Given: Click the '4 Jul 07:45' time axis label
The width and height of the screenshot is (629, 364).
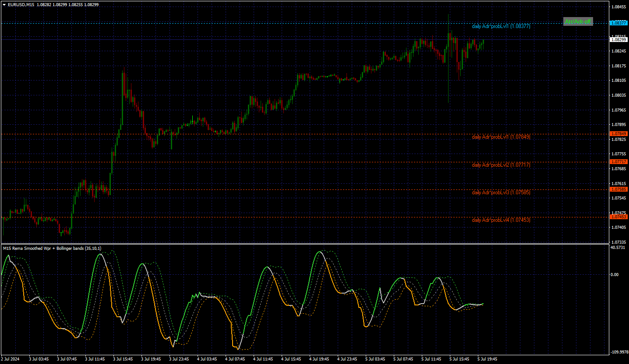Looking at the screenshot, I should pos(235,359).
